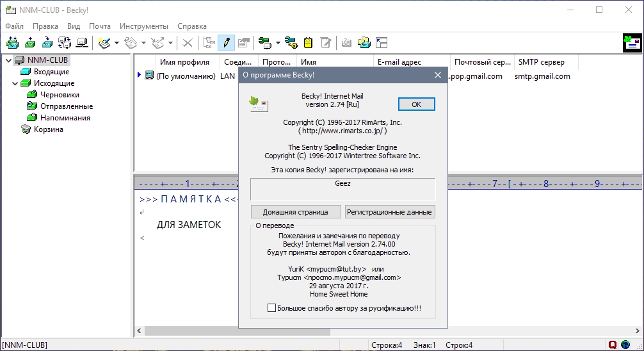Click the Домашняя страница button
644x351 pixels.
pyautogui.click(x=296, y=212)
